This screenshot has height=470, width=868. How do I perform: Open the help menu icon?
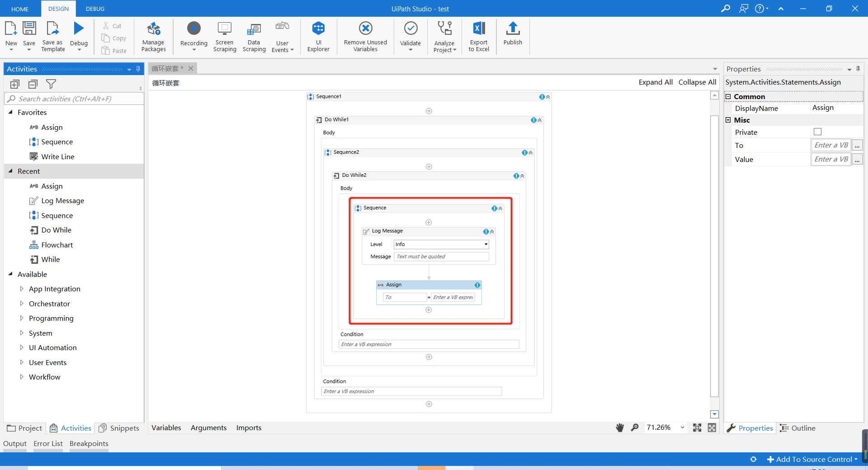pos(761,9)
